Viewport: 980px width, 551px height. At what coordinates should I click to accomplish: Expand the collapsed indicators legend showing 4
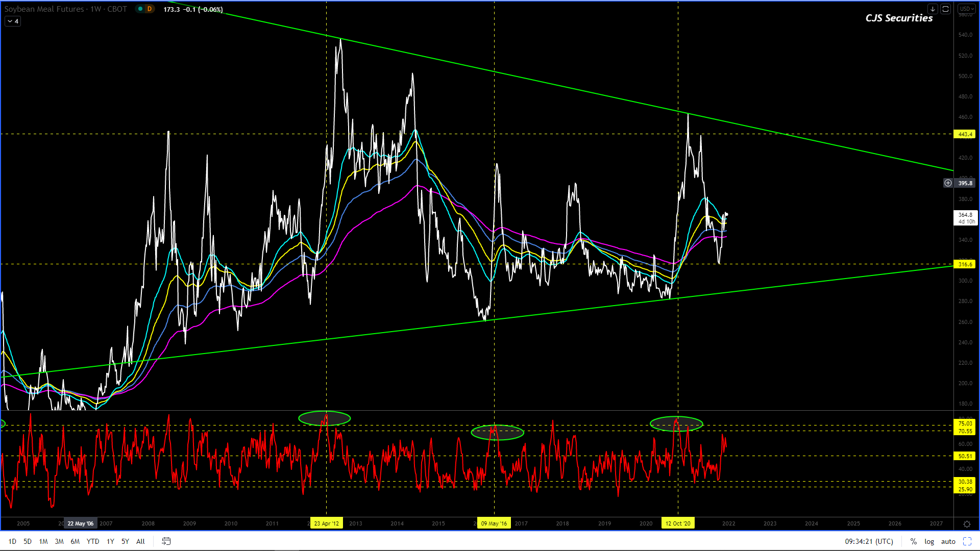coord(13,21)
